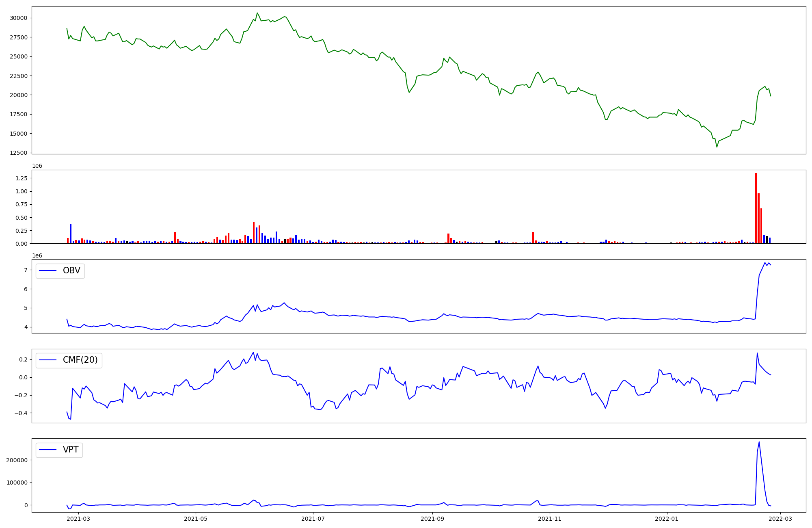This screenshot has width=812, height=528.
Task: Select the 2022-03 x-axis date label
Action: tap(780, 519)
